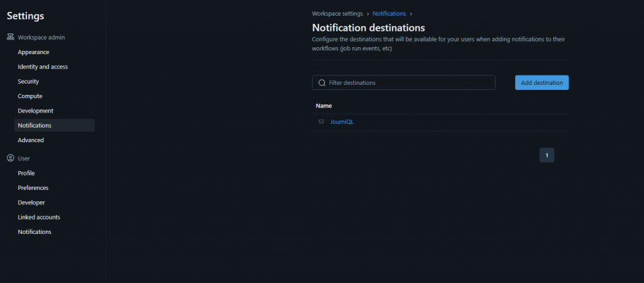
Task: Click the magnifier icon in filter box
Action: coord(322,83)
